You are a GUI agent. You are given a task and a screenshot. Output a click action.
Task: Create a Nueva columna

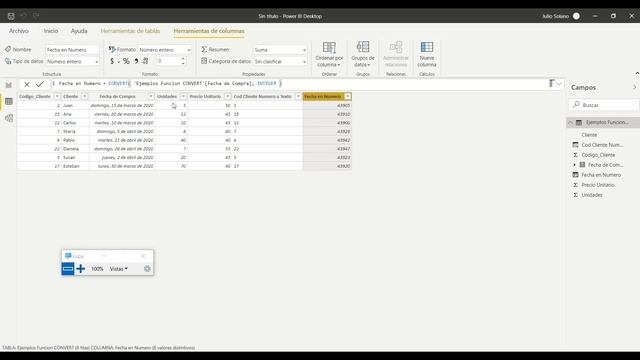coord(427,54)
